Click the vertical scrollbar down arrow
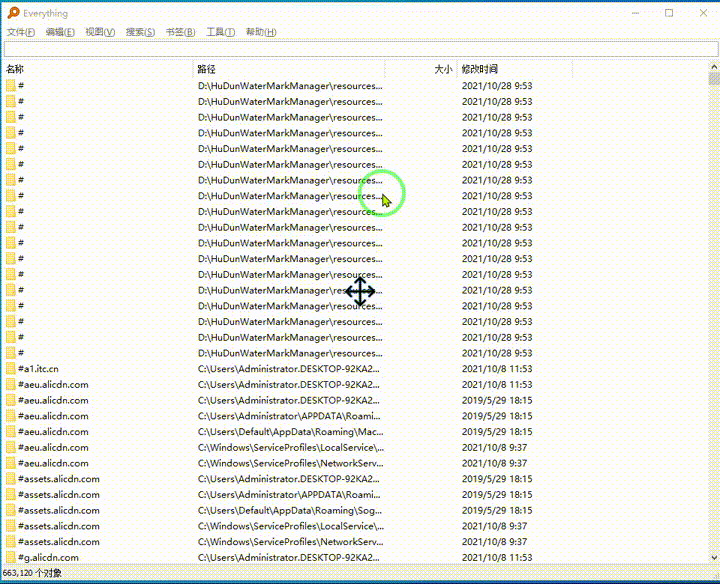 (714, 558)
